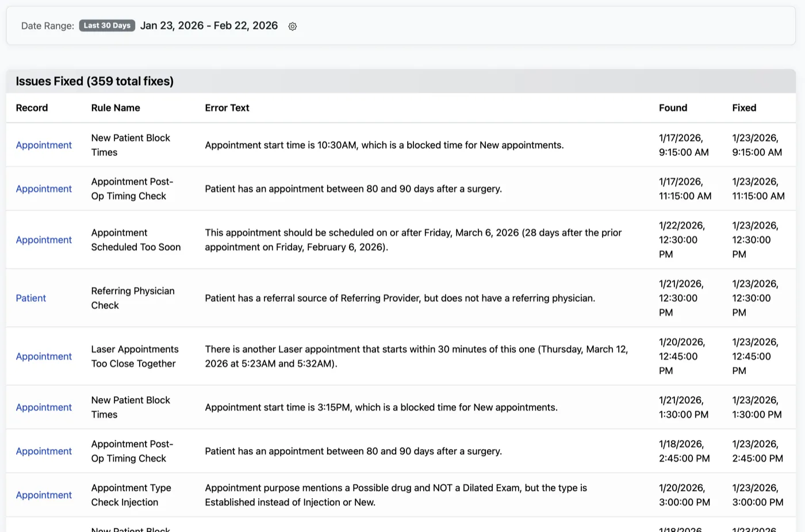Sort the table by the Found column
This screenshot has height=532, width=805.
pos(673,108)
